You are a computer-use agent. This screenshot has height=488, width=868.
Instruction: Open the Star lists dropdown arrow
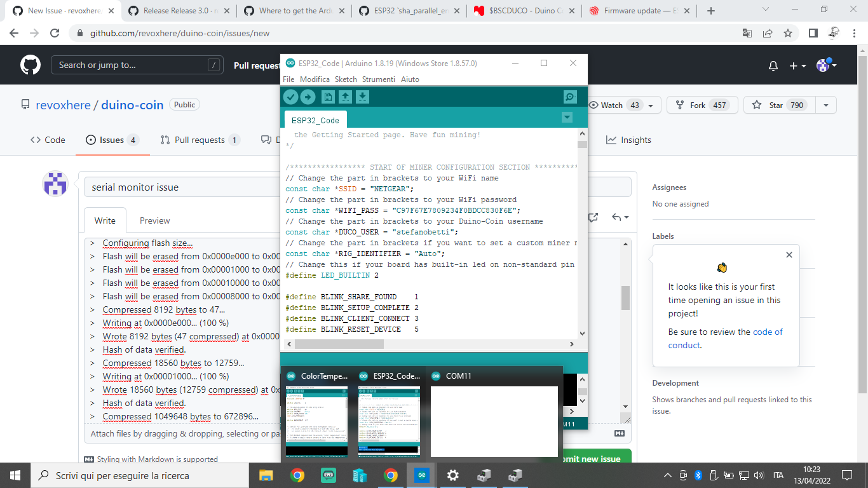(826, 105)
